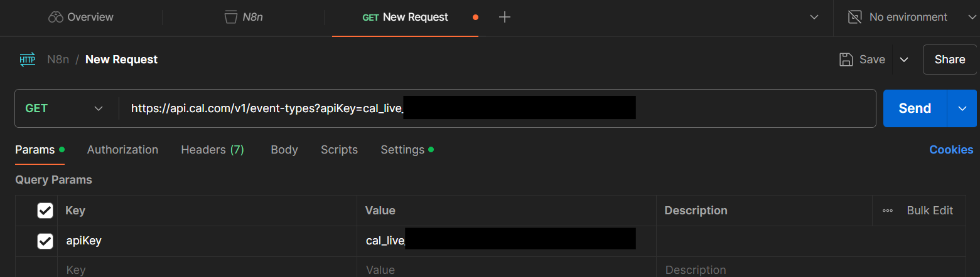Click the Share button
Image resolution: width=980 pixels, height=277 pixels.
coord(949,60)
